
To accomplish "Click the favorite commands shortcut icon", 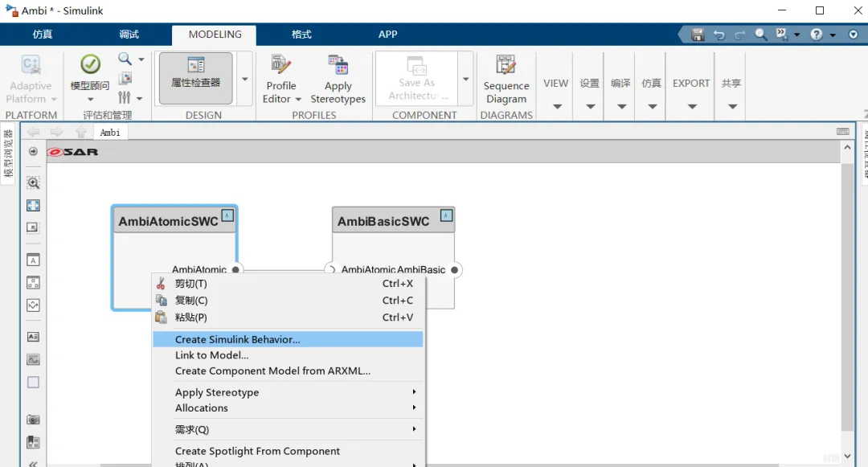I will click(x=782, y=35).
